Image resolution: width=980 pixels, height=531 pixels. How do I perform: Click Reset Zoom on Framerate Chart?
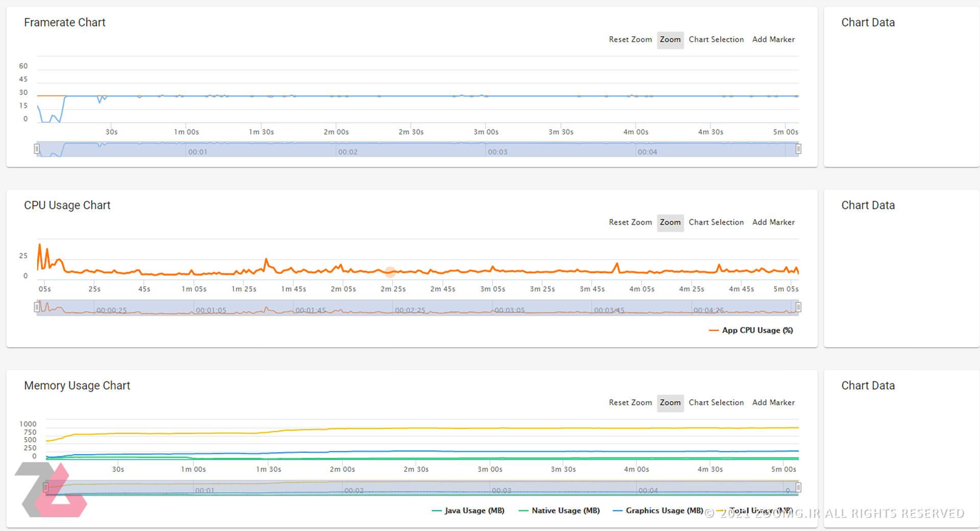(x=630, y=39)
